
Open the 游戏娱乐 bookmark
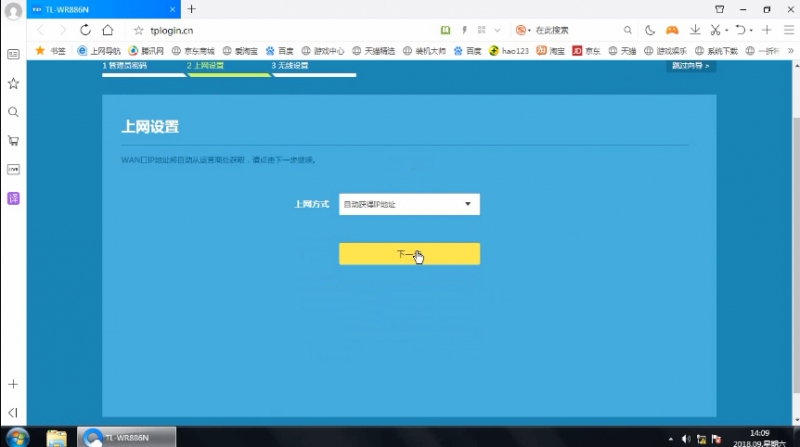point(665,51)
